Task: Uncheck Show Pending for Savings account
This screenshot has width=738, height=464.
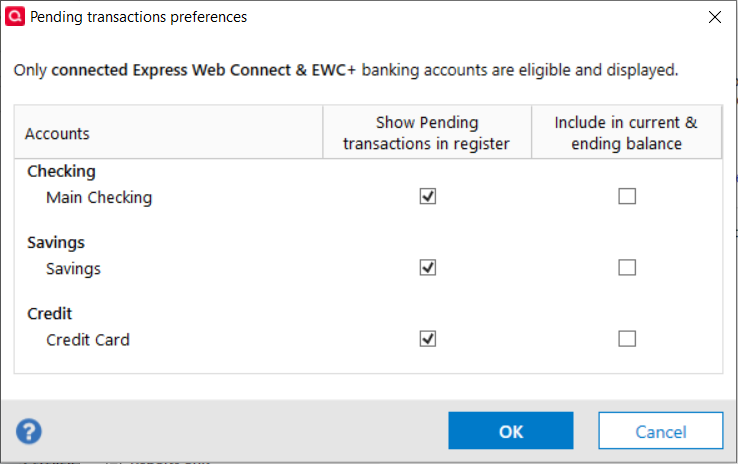Action: pyautogui.click(x=428, y=268)
